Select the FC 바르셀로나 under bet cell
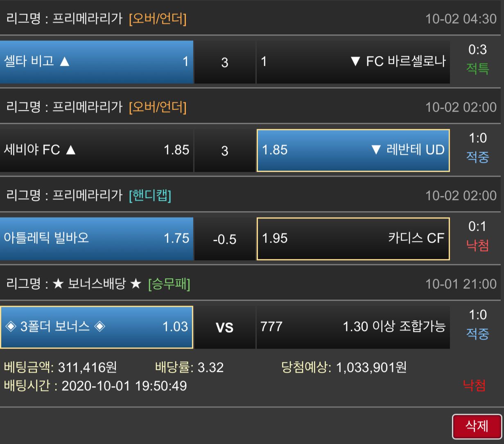The height and width of the screenshot is (444, 504). (353, 62)
